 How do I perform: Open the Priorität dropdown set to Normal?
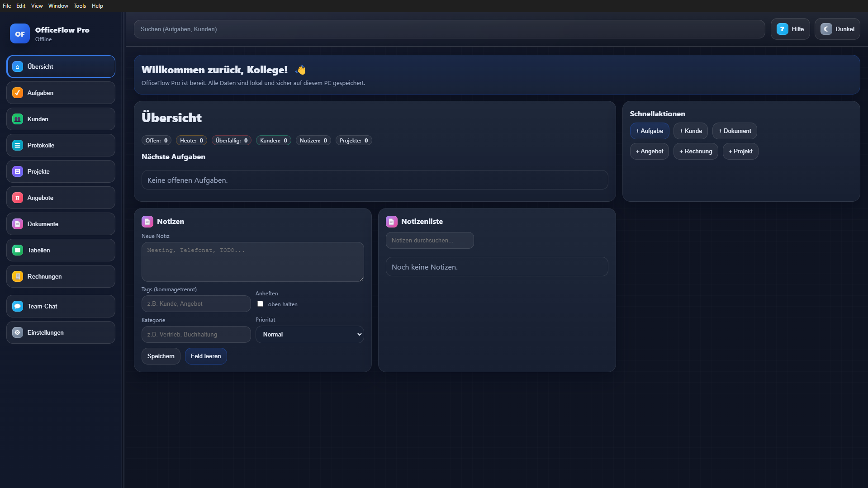pos(310,335)
